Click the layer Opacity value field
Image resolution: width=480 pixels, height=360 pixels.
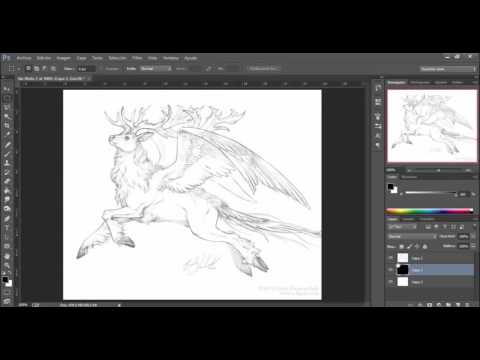(x=464, y=236)
